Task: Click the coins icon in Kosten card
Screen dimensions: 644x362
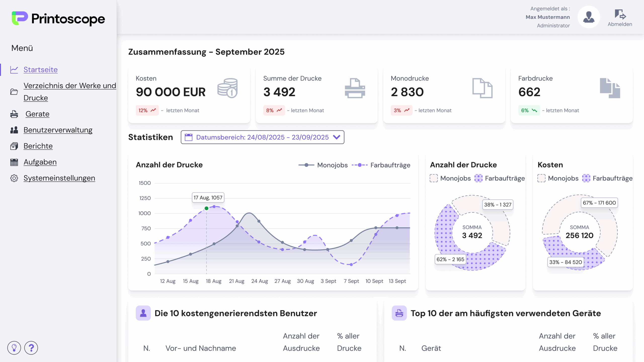Action: [228, 88]
